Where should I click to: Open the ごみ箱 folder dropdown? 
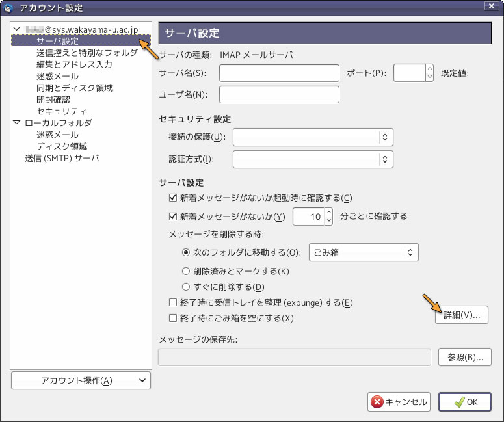pos(364,252)
